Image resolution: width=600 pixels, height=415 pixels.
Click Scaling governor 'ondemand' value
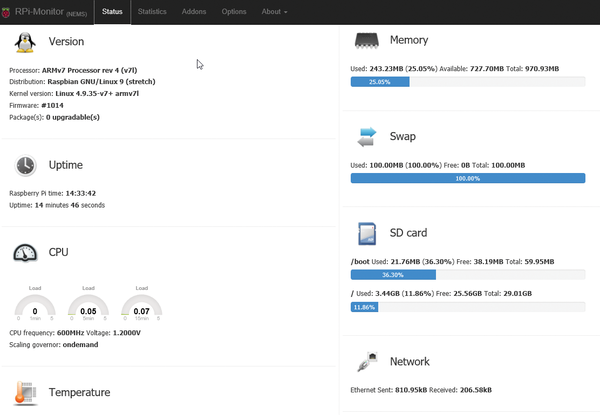(80, 345)
